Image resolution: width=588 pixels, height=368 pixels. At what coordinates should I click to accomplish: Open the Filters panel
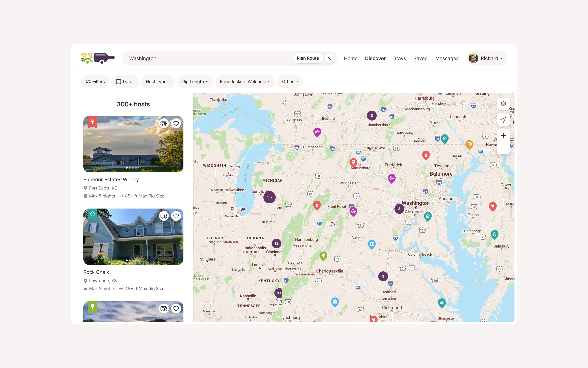tap(95, 82)
